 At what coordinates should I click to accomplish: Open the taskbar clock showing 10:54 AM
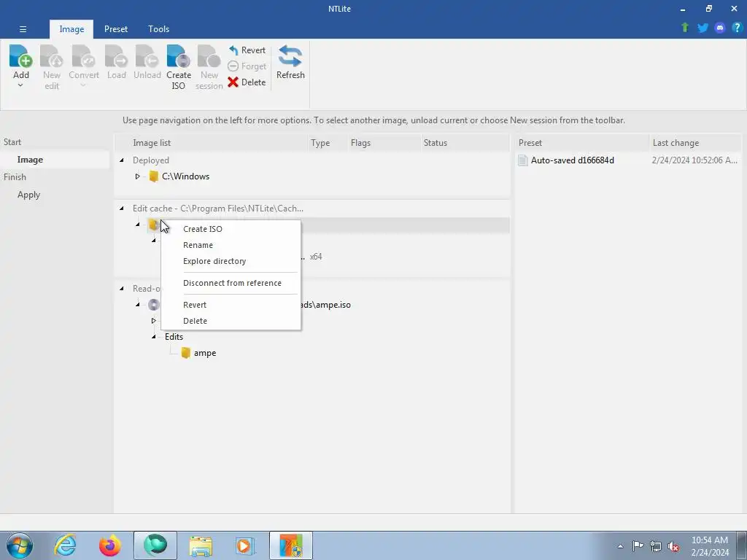pos(709,546)
